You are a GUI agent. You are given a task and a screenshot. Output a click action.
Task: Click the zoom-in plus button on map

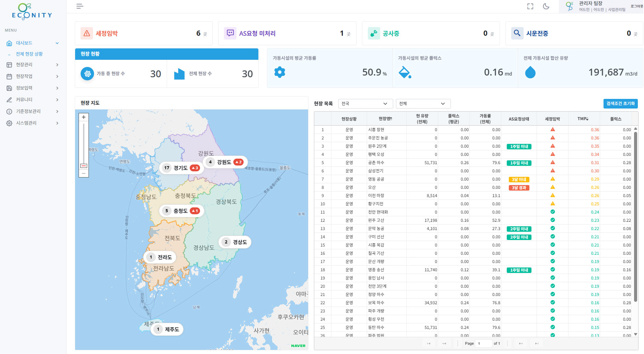[84, 117]
